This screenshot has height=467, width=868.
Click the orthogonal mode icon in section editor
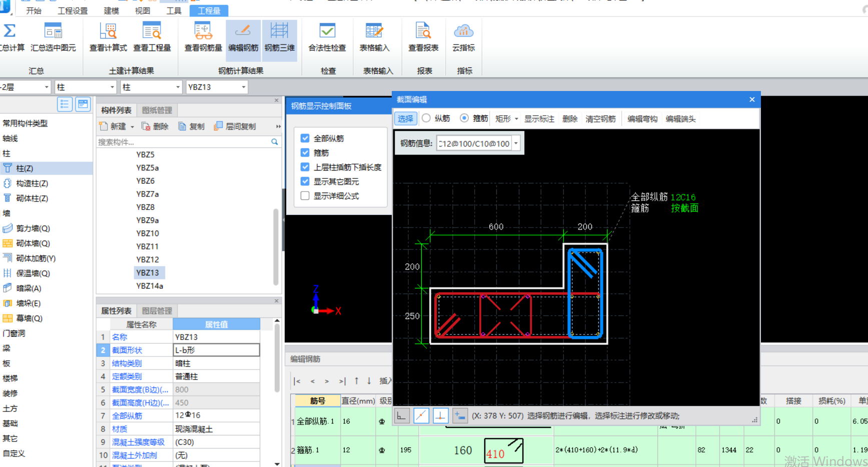402,415
